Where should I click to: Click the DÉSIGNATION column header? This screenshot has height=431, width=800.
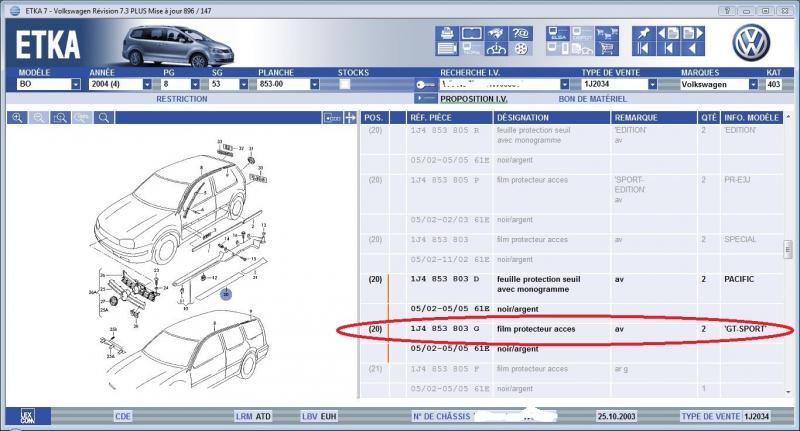coord(552,118)
